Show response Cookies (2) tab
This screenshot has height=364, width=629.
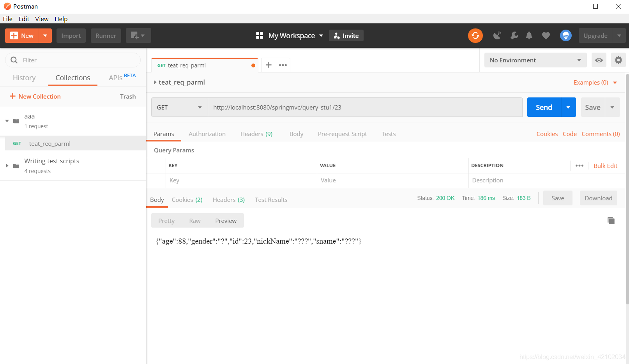pyautogui.click(x=187, y=200)
